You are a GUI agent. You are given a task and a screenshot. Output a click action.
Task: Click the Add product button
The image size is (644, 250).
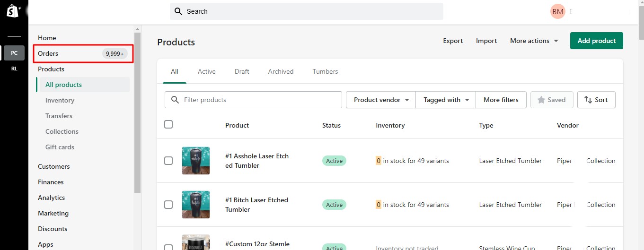[597, 41]
